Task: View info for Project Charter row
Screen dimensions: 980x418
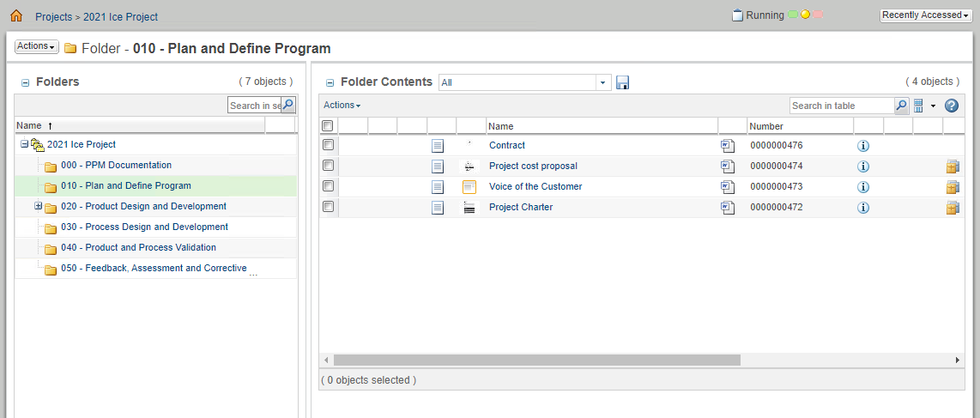Action: click(x=863, y=208)
